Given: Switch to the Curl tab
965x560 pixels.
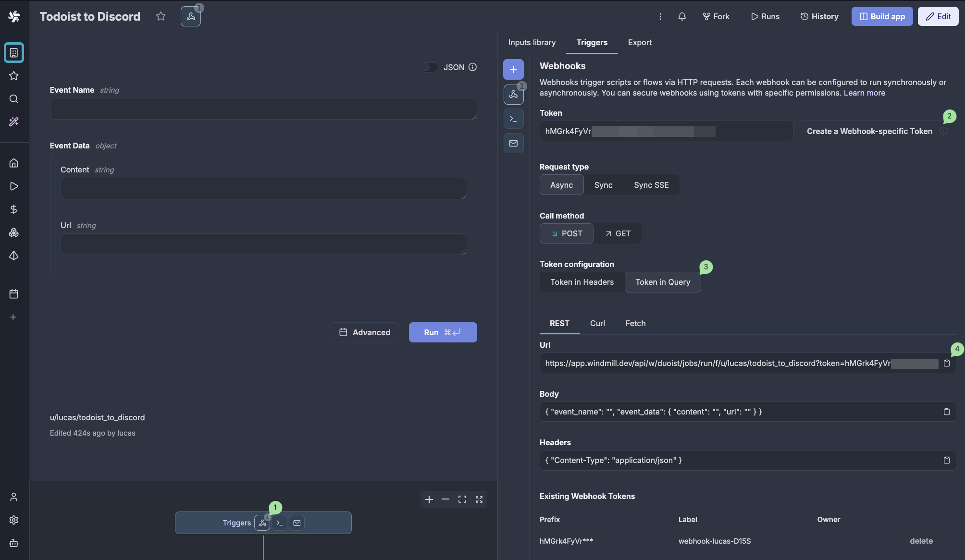Looking at the screenshot, I should pos(597,323).
